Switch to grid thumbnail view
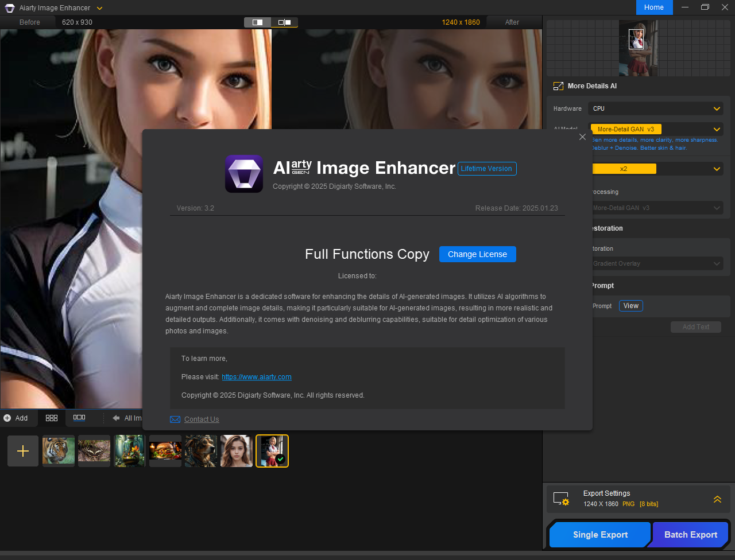This screenshot has height=560, width=735. click(51, 418)
